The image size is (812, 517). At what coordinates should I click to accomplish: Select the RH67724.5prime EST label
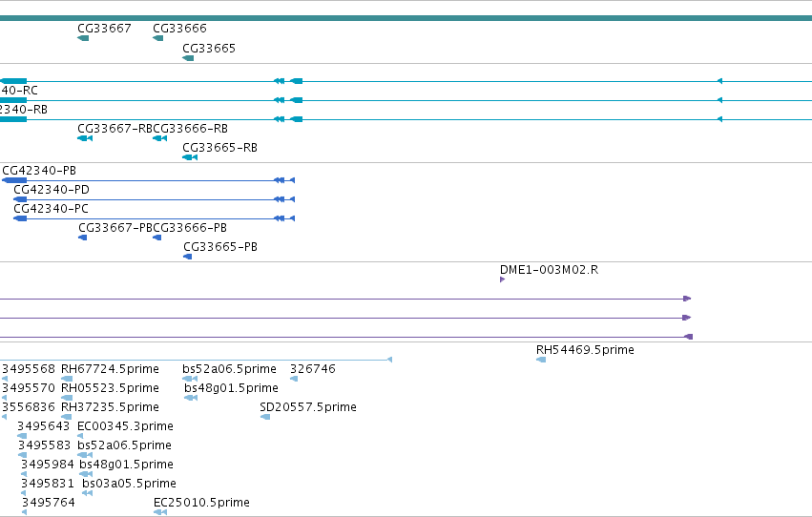tap(110, 369)
